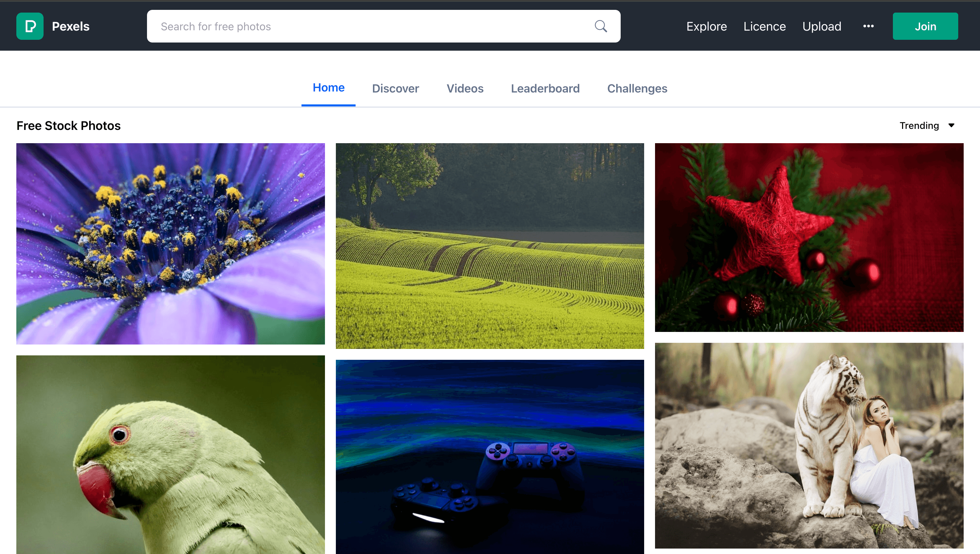Open the purple flower macro photo
Image resolution: width=980 pixels, height=554 pixels.
[170, 244]
